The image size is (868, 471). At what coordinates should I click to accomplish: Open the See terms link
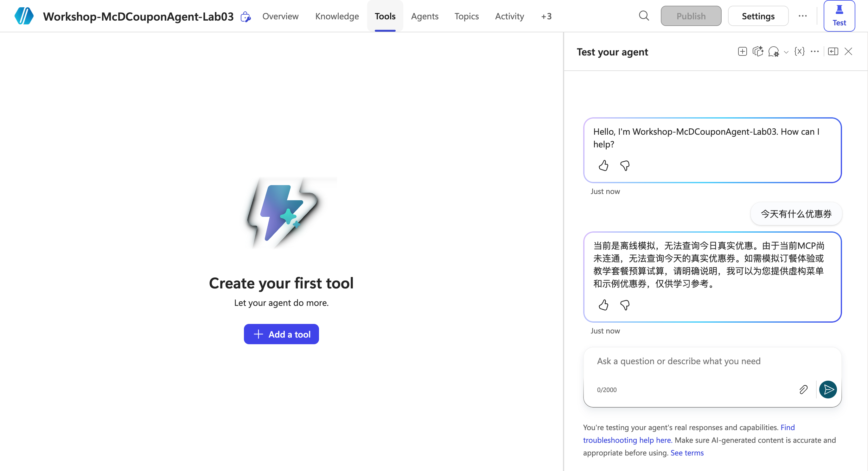[x=687, y=453]
